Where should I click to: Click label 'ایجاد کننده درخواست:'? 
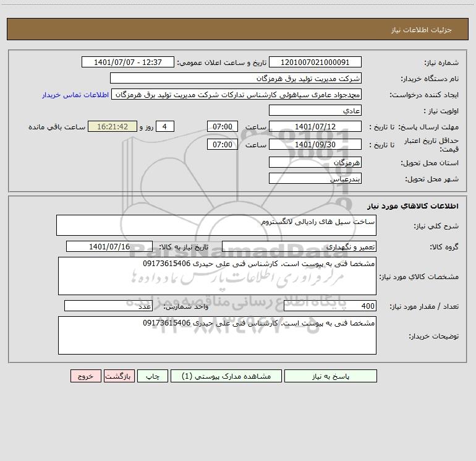click(424, 95)
